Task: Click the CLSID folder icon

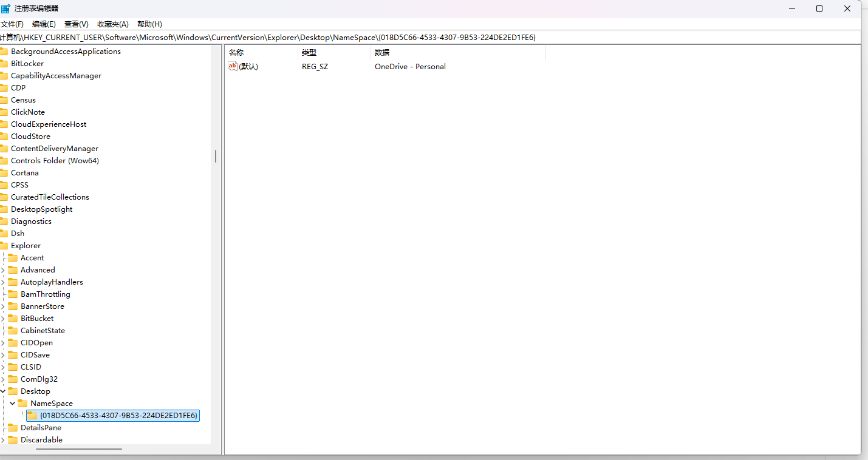Action: [x=13, y=367]
